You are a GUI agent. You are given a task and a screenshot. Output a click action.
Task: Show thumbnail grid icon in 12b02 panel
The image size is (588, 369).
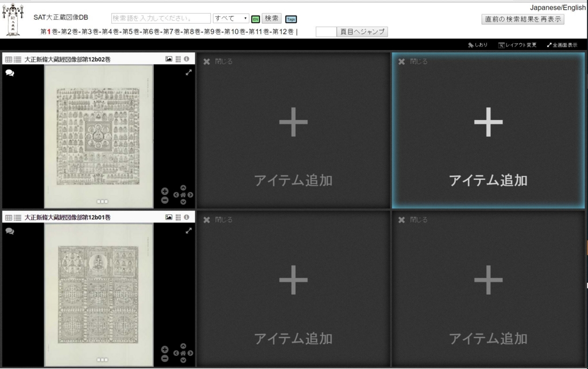(178, 59)
